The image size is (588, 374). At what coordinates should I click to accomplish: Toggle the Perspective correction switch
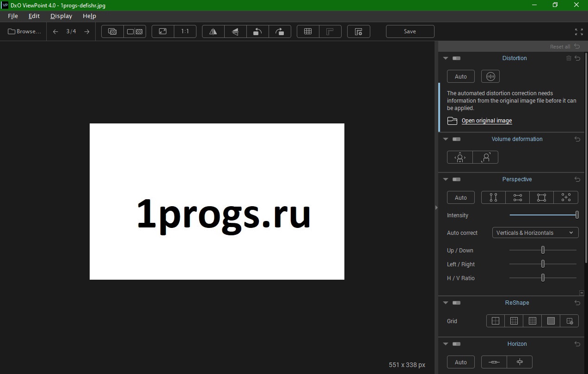(456, 179)
